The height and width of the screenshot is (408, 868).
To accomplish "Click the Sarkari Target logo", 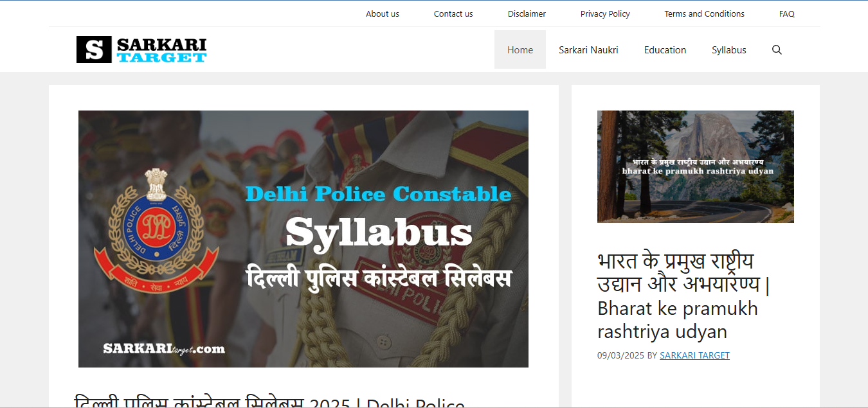I will (x=141, y=49).
